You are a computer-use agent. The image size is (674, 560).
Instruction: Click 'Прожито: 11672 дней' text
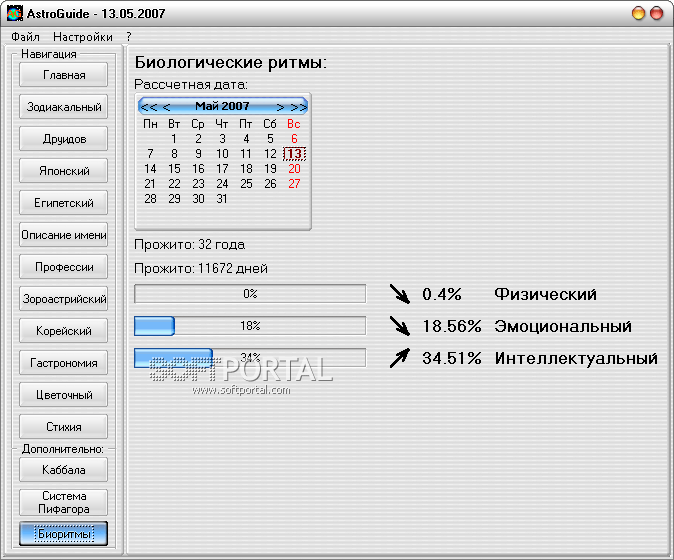click(x=201, y=269)
